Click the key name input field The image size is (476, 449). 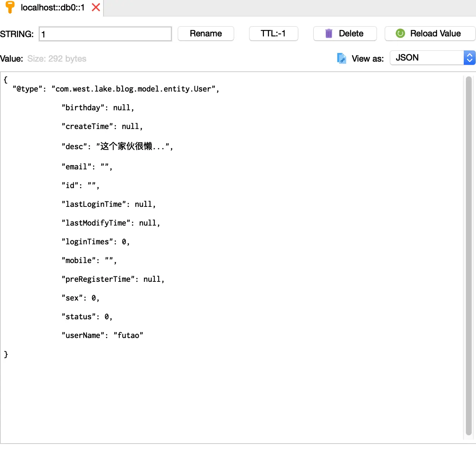tap(105, 34)
